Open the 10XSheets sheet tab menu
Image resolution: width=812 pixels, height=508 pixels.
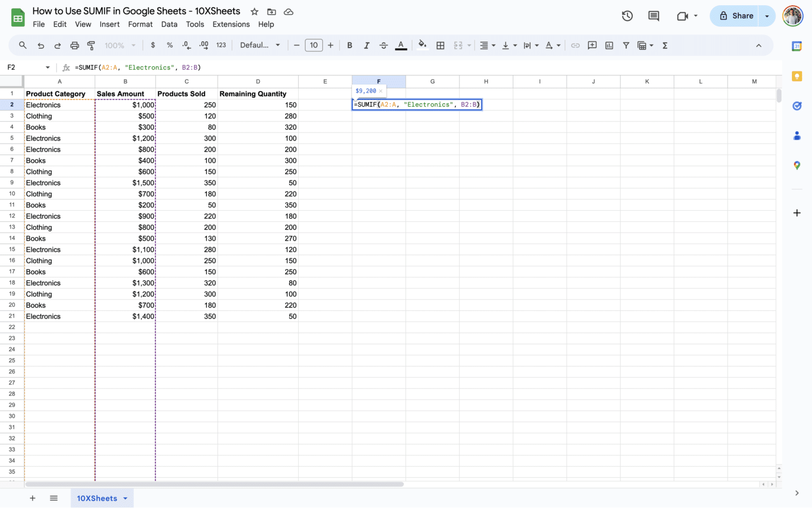[x=125, y=498]
